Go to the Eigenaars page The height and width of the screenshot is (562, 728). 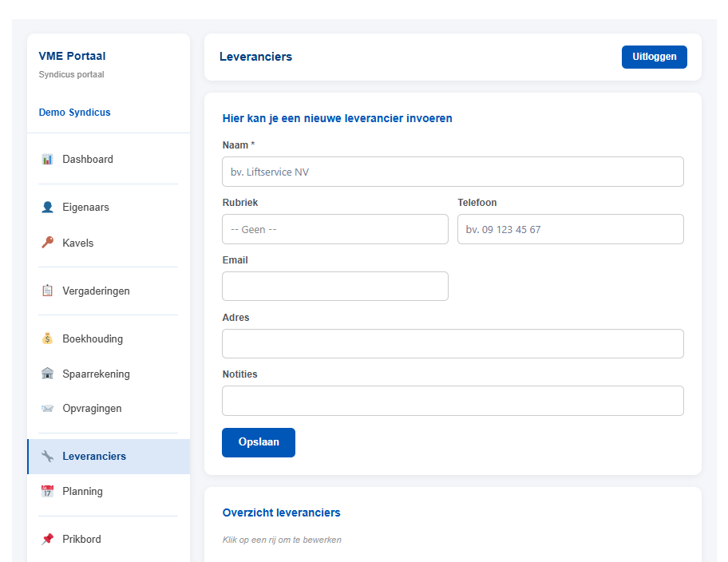109,207
